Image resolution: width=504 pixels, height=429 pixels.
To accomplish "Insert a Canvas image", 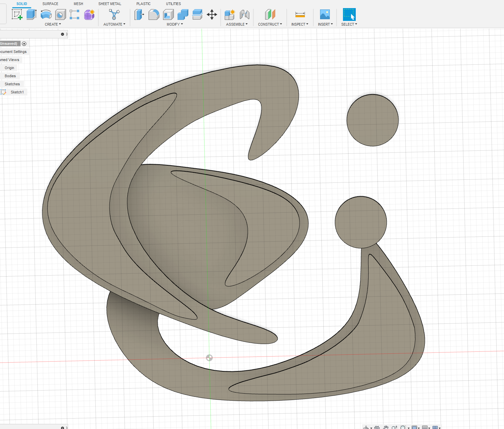I will pos(325,15).
